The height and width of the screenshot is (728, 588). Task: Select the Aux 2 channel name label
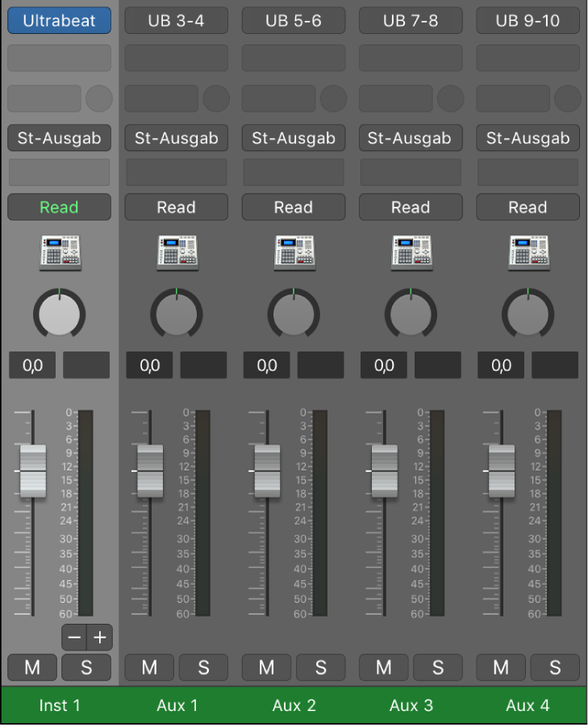tap(294, 705)
